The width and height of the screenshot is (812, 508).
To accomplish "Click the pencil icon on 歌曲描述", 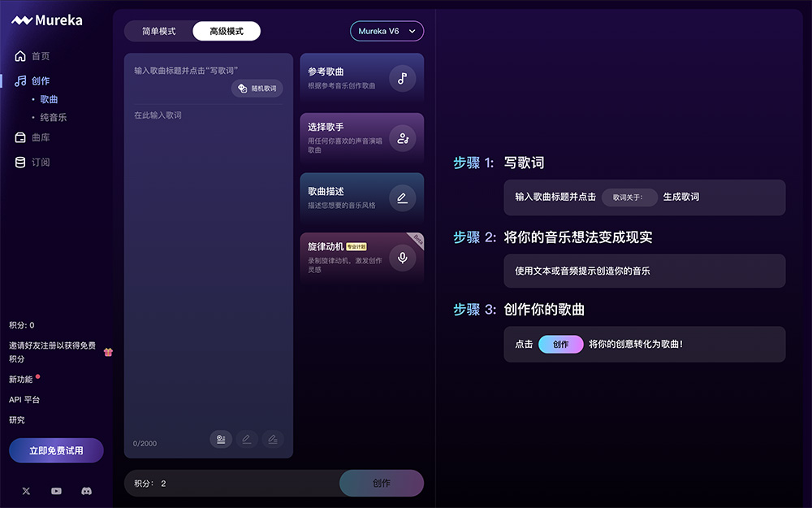I will click(x=403, y=198).
